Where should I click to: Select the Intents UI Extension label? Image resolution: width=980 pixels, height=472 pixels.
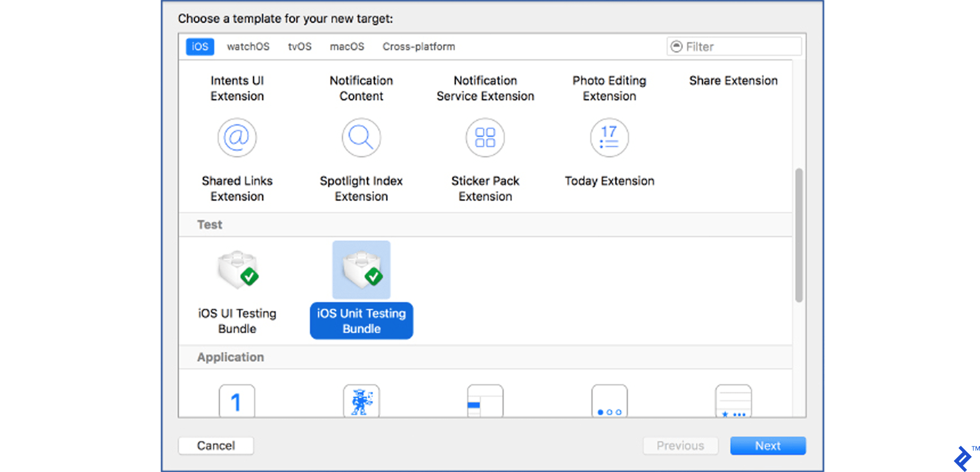[237, 88]
